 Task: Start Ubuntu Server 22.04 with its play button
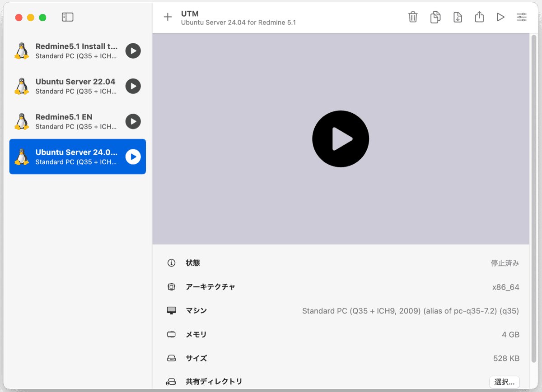coord(133,86)
